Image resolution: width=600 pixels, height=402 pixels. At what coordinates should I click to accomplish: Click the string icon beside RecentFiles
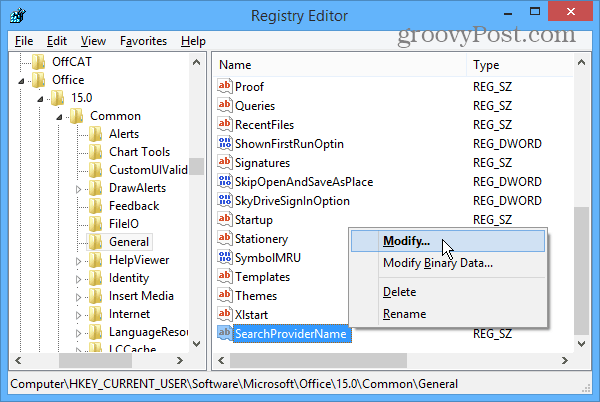pos(225,124)
